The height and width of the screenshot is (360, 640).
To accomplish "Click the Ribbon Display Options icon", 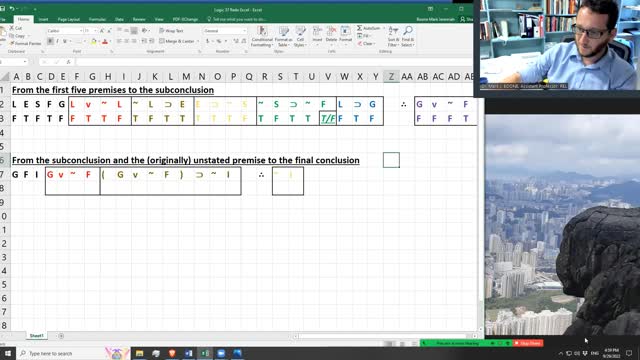I will pos(430,9).
